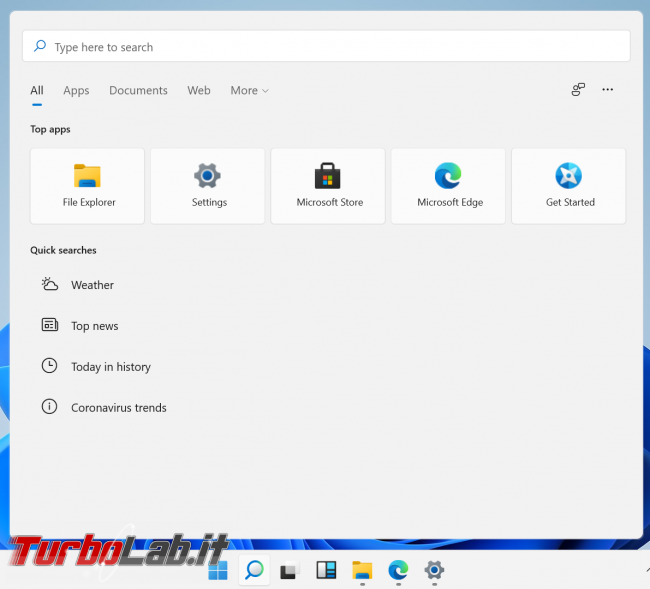Viewport: 650px width, 589px height.
Task: Select the All search tab
Action: [37, 90]
